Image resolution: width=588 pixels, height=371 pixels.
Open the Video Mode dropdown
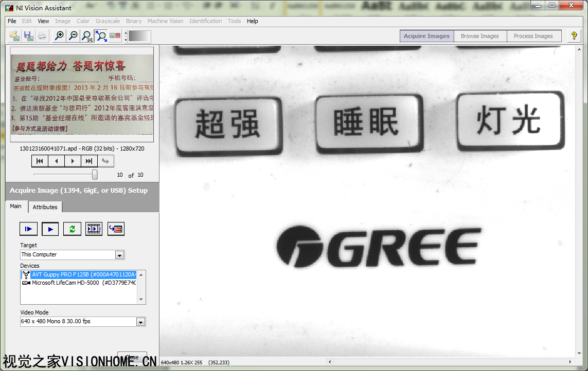140,322
